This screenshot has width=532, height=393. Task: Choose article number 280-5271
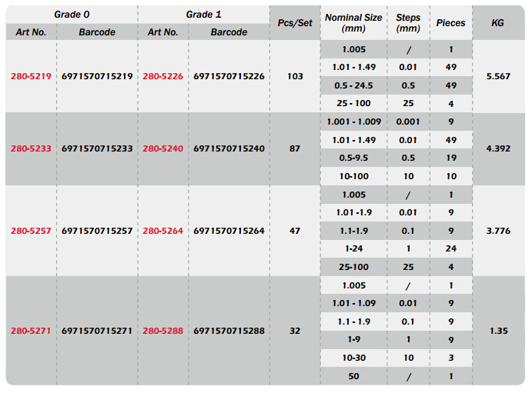(x=31, y=331)
